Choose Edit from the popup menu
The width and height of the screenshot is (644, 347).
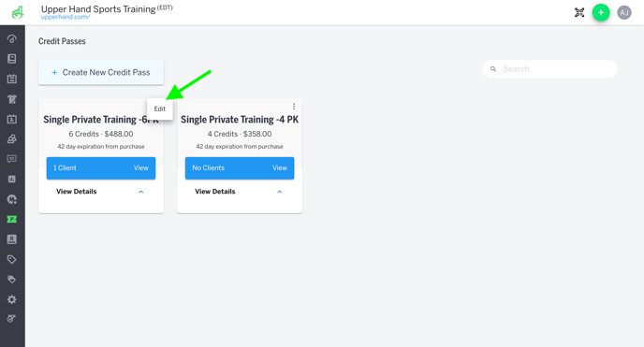[160, 108]
